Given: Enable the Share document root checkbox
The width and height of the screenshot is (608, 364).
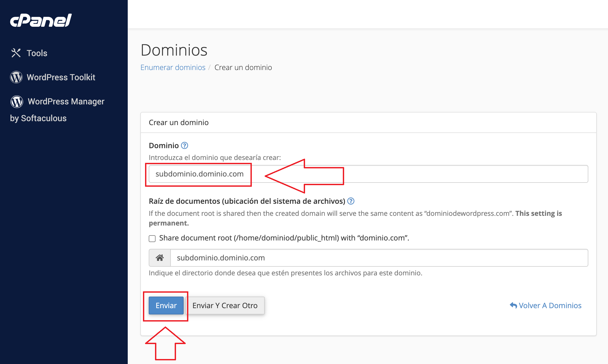Looking at the screenshot, I should pyautogui.click(x=152, y=238).
